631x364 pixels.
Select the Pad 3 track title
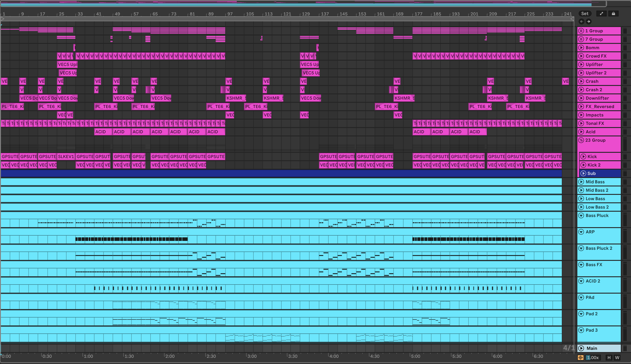click(592, 330)
